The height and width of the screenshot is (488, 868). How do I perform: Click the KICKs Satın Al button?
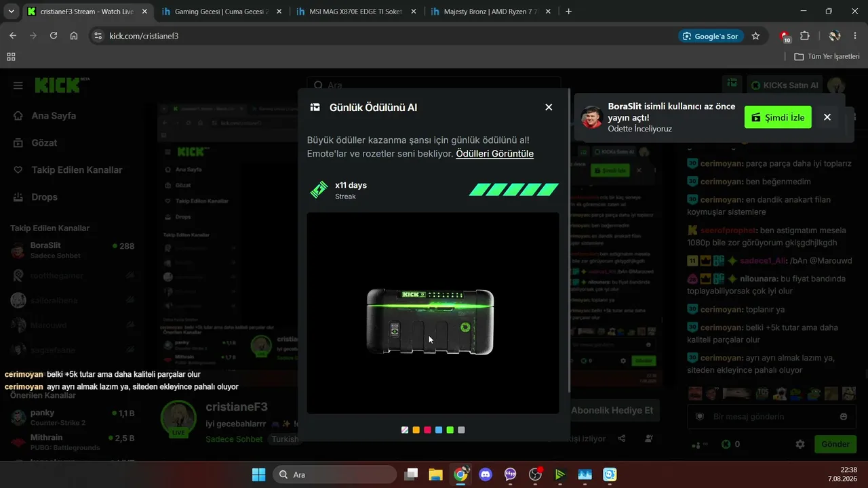[x=785, y=85]
